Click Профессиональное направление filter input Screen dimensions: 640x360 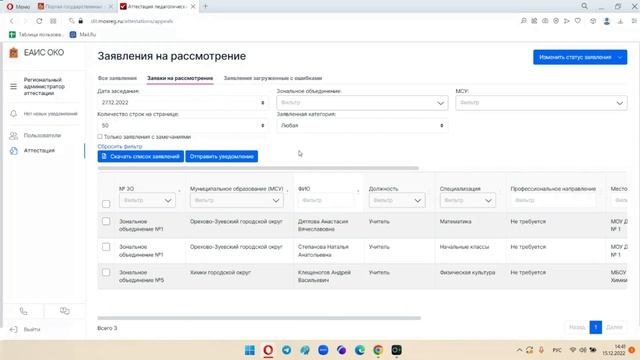553,200
